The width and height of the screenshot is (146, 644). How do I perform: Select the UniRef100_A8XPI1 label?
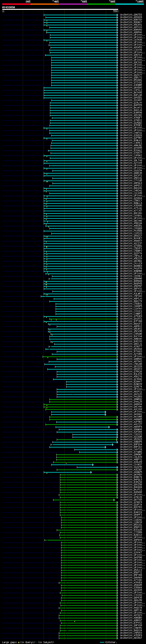pos(131,392)
